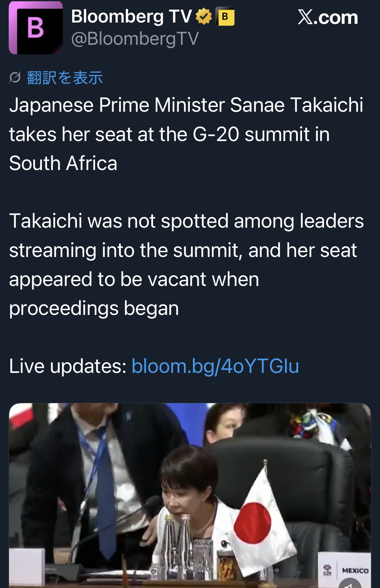Click the translate icon beside 翻訳を表示
The height and width of the screenshot is (588, 380).
click(15, 78)
